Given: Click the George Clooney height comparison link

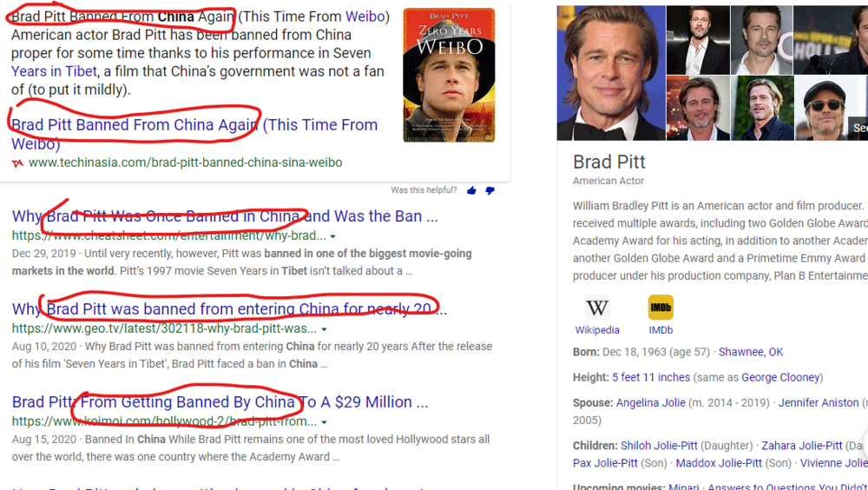Looking at the screenshot, I should pos(779,377).
